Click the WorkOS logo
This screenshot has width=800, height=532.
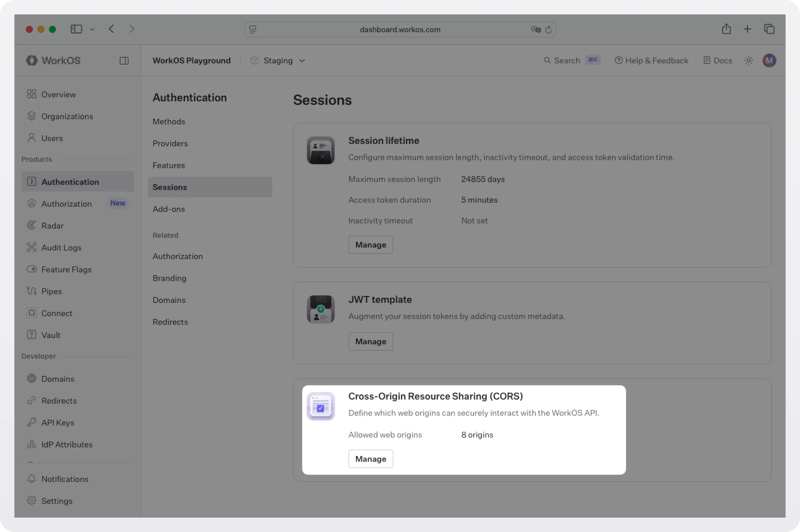click(x=53, y=60)
